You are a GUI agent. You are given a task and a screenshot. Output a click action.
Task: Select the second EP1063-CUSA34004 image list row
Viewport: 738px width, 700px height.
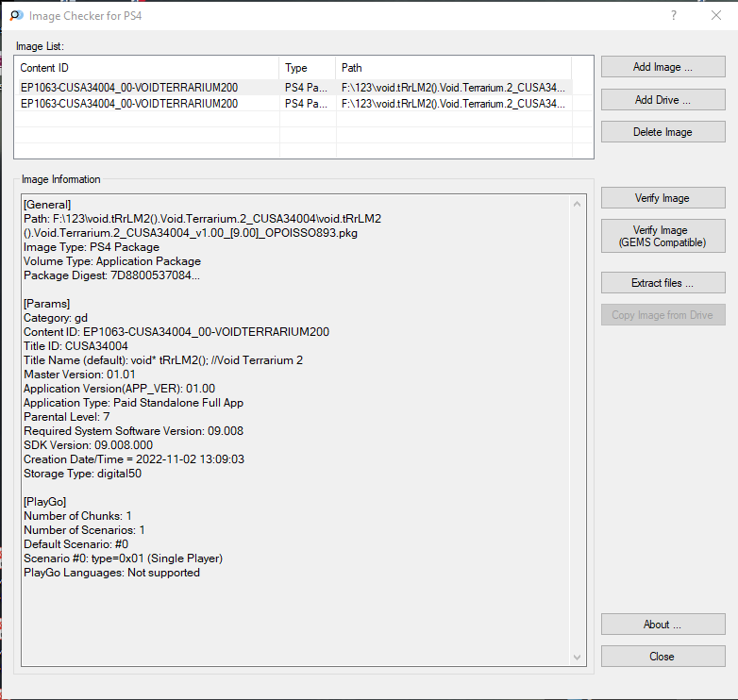[x=294, y=104]
